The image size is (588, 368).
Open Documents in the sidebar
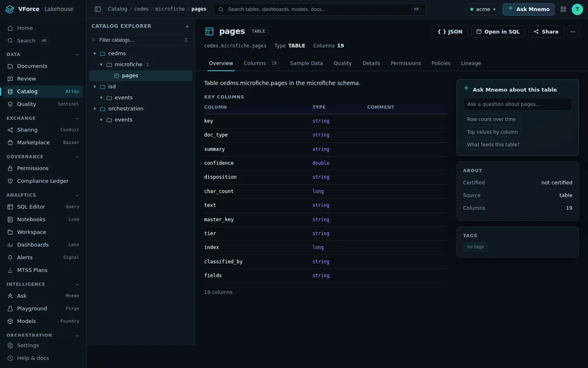click(x=43, y=66)
